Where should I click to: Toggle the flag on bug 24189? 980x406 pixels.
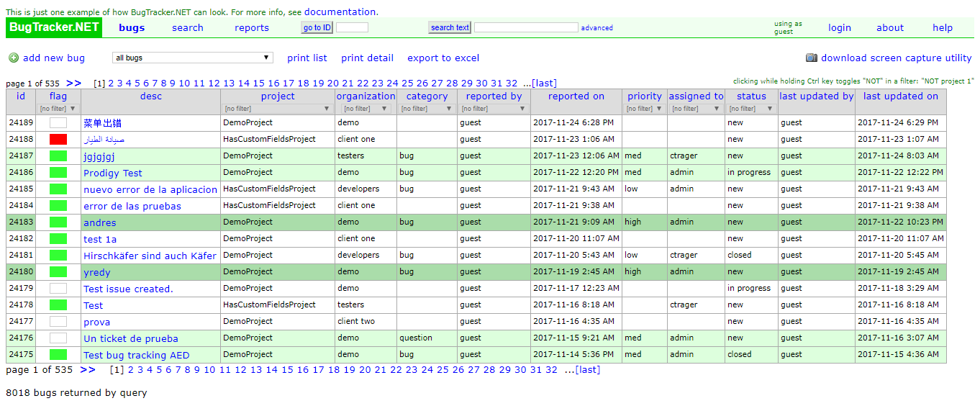click(58, 123)
